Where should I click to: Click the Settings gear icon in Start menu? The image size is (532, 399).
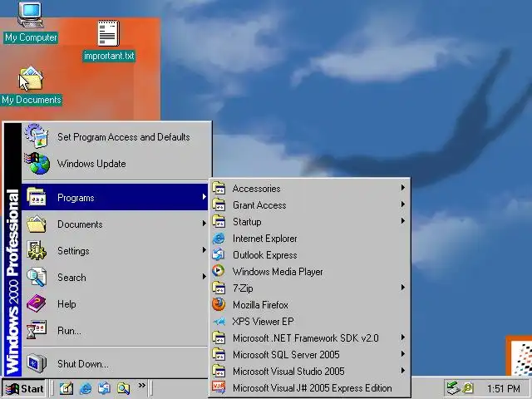[x=37, y=250]
